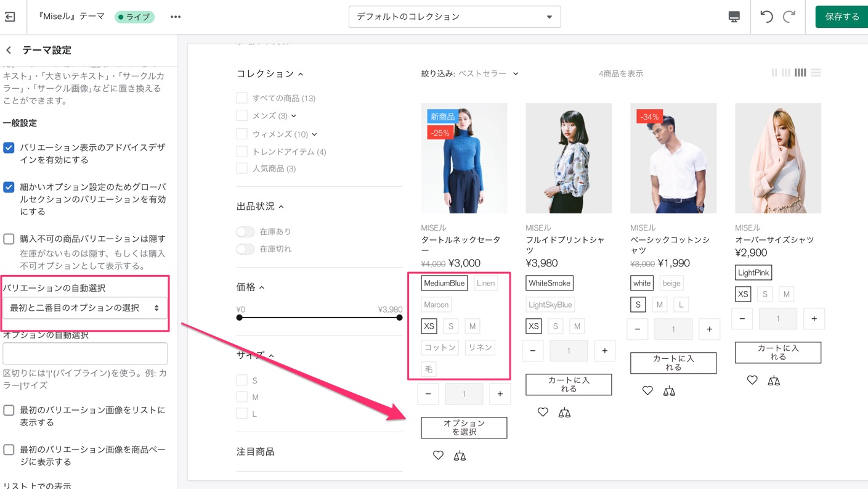Viewport: 868px width, 489px height.
Task: Add オーバーサイズシャツ to cart
Action: (778, 352)
